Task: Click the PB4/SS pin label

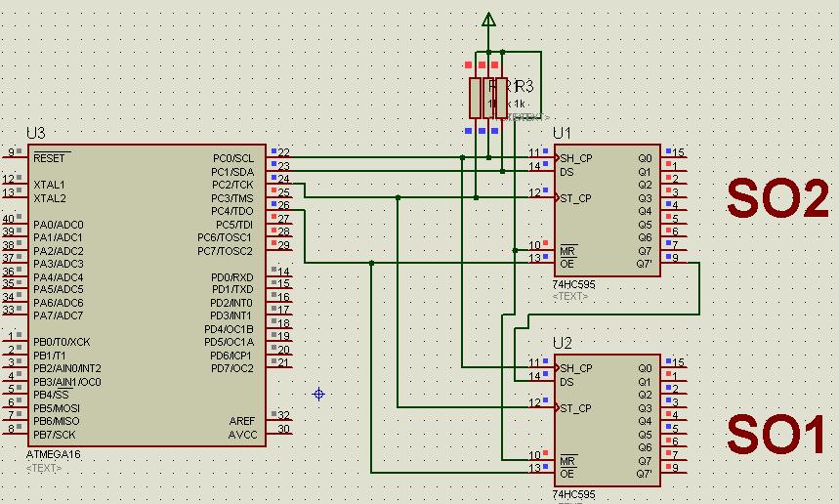Action: (x=51, y=395)
